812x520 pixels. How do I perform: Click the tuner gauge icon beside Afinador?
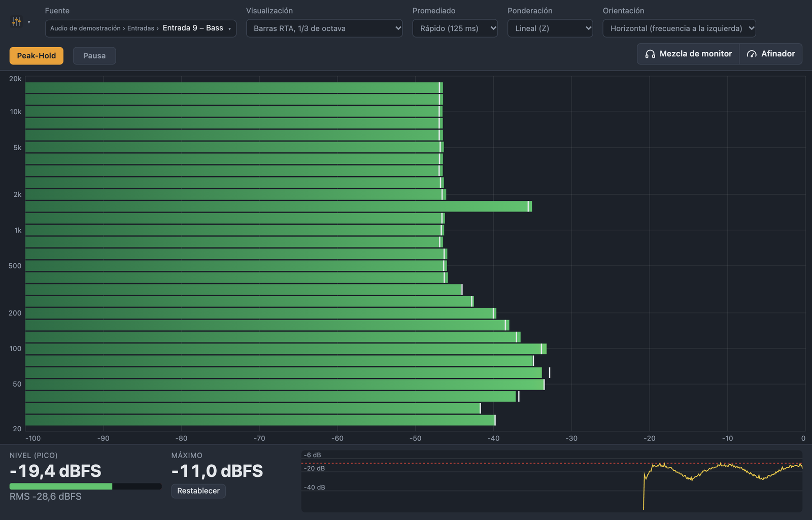pyautogui.click(x=752, y=54)
